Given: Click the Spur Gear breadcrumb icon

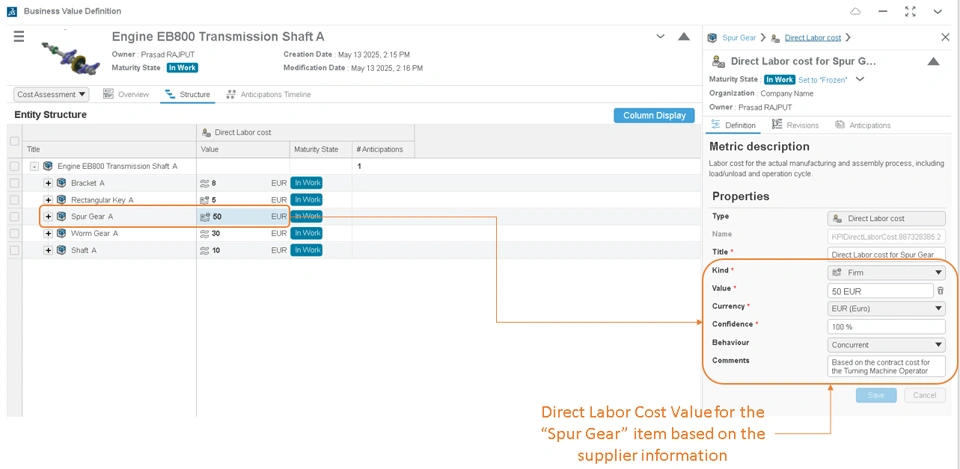Looking at the screenshot, I should click(x=712, y=38).
